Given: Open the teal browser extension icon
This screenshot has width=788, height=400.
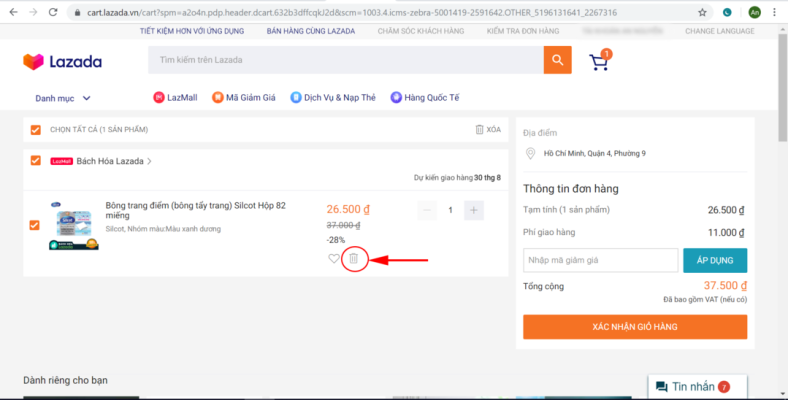Looking at the screenshot, I should tap(727, 13).
